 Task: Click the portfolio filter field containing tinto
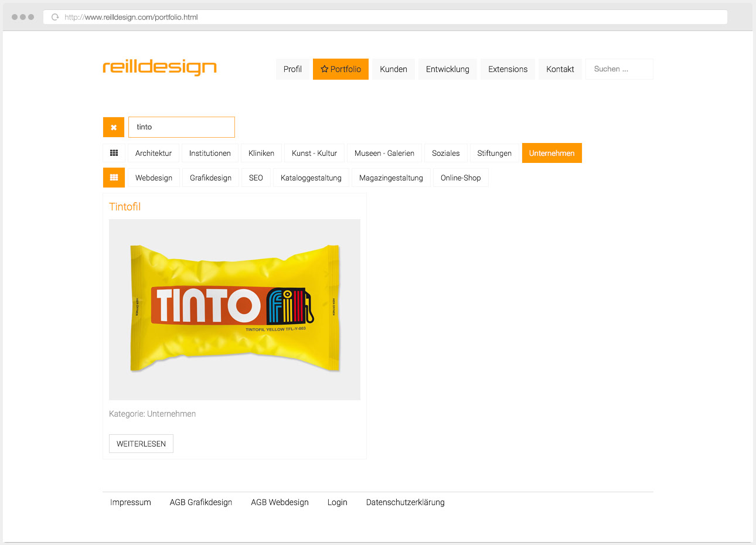(182, 127)
